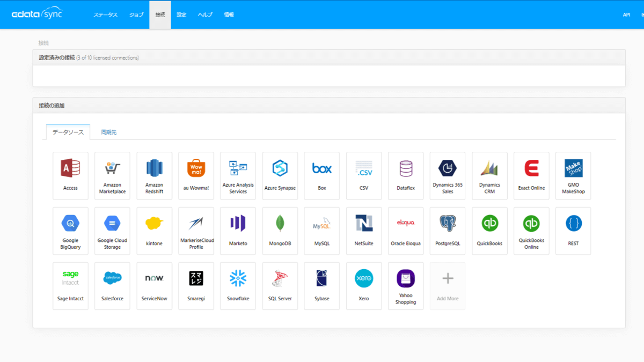Select the Dynamics CRM tile
The width and height of the screenshot is (644, 362).
pyautogui.click(x=489, y=176)
